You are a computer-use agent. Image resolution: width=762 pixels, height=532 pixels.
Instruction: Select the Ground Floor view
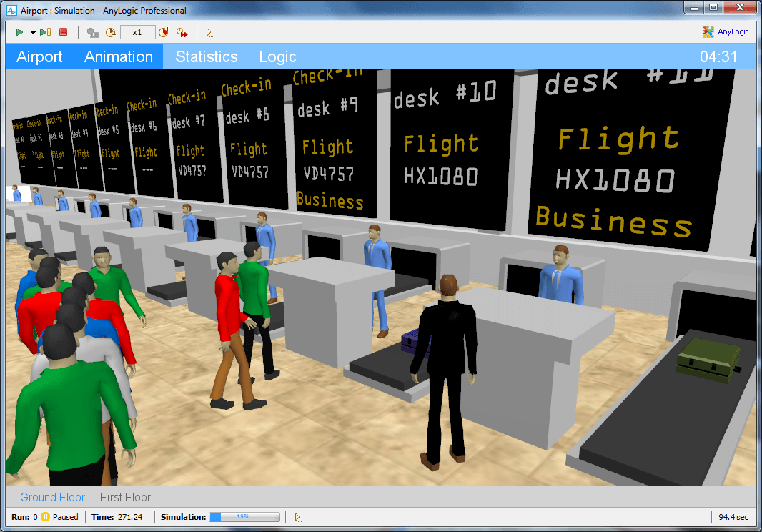[x=52, y=497]
